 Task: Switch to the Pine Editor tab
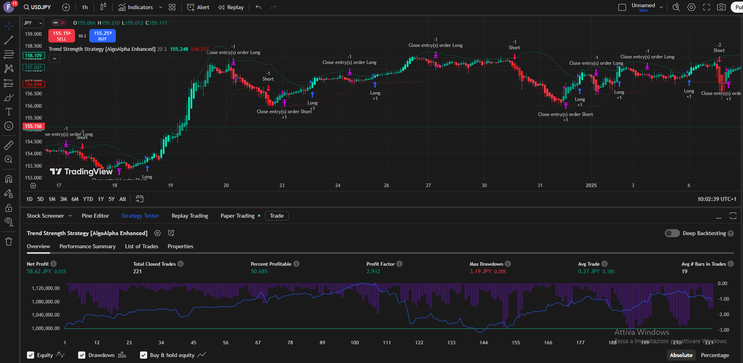pyautogui.click(x=95, y=216)
